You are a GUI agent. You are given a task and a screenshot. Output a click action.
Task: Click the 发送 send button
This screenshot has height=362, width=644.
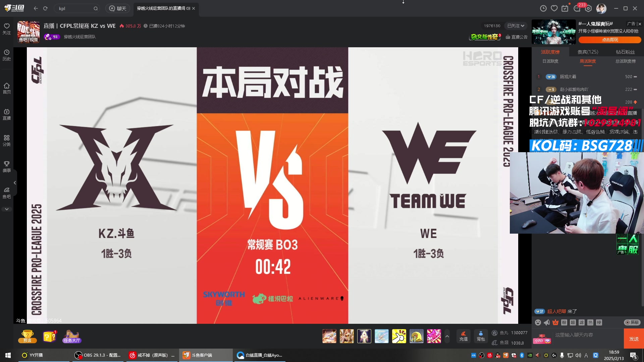pos(634,339)
